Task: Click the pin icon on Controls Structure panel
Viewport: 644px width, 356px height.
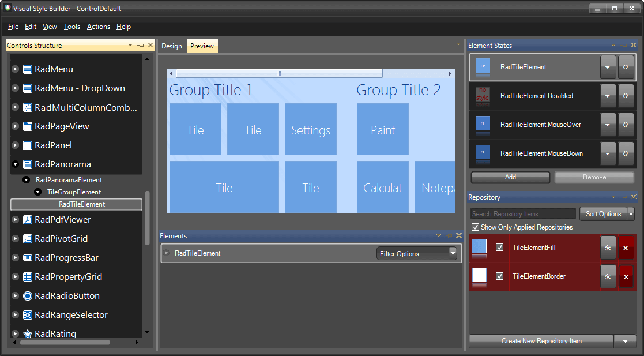Action: click(x=140, y=45)
